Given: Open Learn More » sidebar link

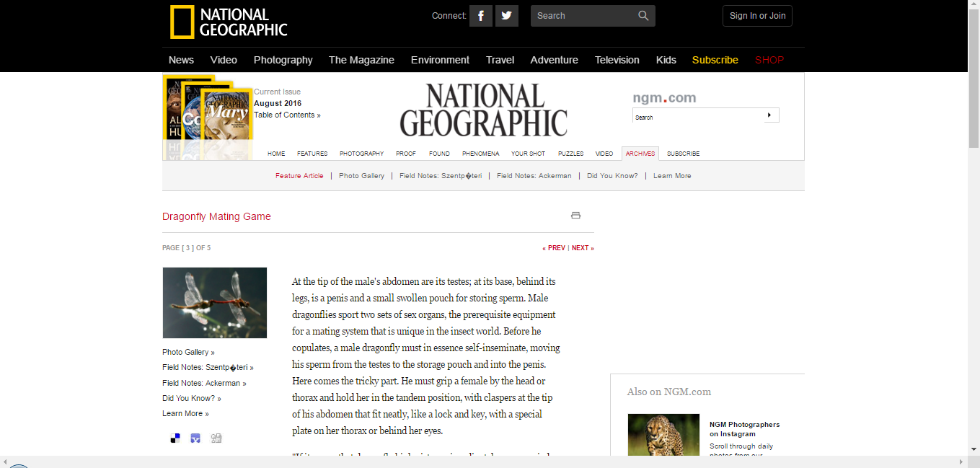Looking at the screenshot, I should coord(185,414).
